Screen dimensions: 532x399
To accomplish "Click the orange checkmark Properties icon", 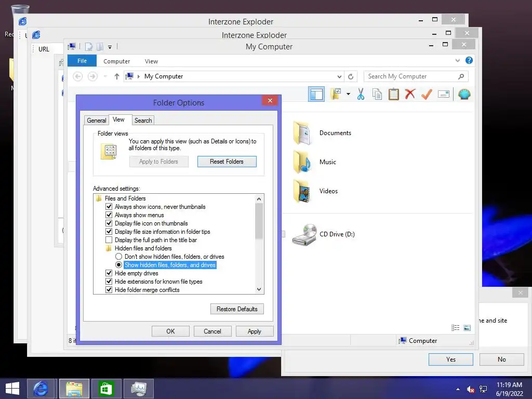I will (427, 94).
